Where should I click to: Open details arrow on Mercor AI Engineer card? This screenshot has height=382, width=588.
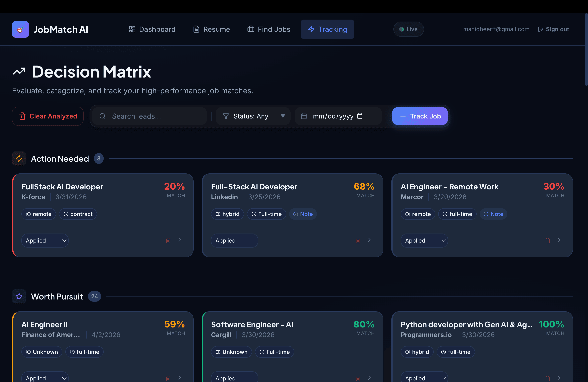tap(559, 240)
